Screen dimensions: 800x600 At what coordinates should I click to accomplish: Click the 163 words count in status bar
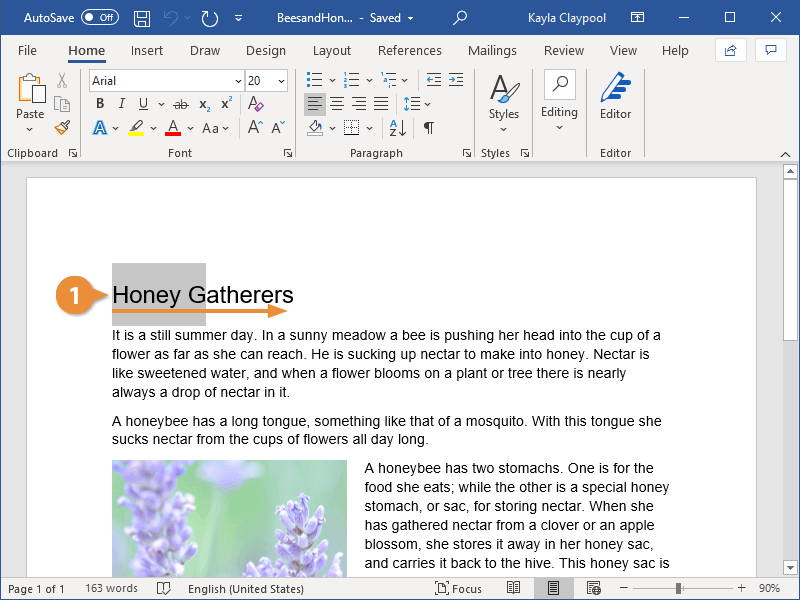[x=111, y=589]
